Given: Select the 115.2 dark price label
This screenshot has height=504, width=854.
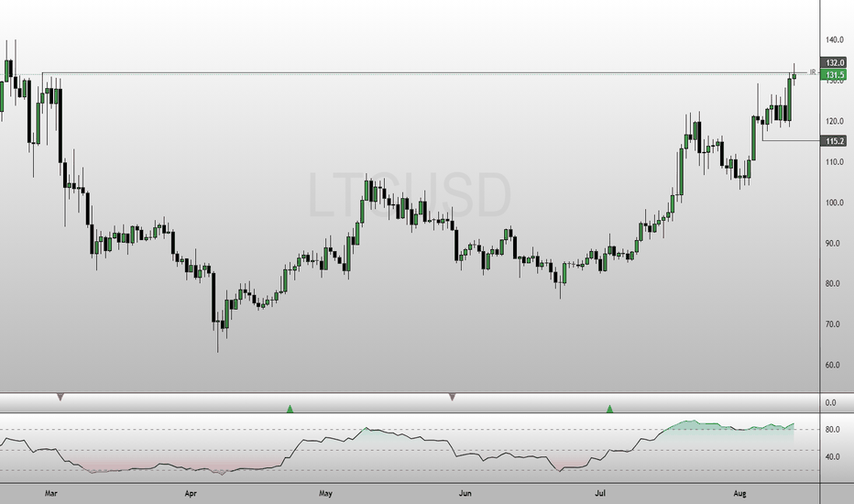Looking at the screenshot, I should pos(834,141).
